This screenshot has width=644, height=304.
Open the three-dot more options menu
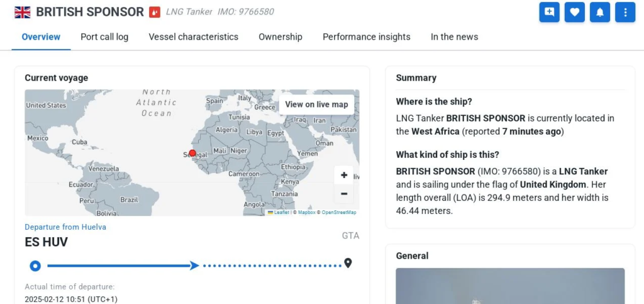pyautogui.click(x=625, y=12)
